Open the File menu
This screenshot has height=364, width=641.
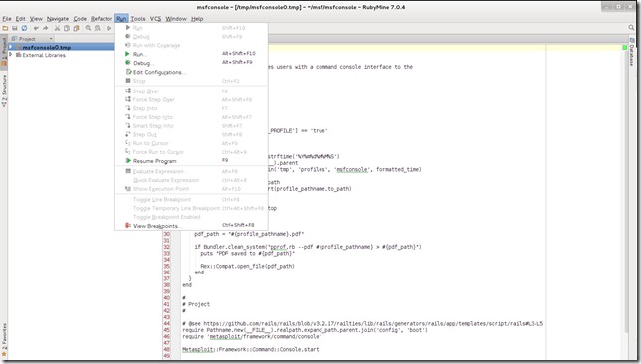click(x=7, y=19)
